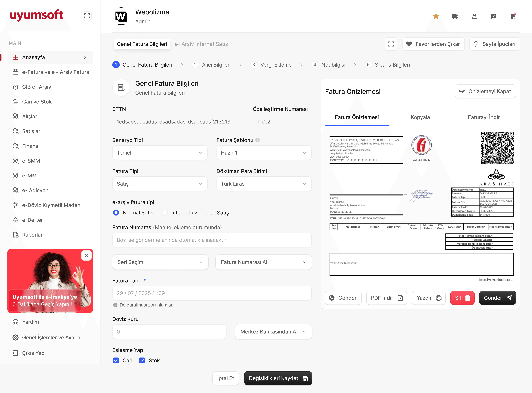Viewport: 532px width, 393px height.
Task: Expand the Döküman Para Birimi dropdown
Action: click(x=264, y=184)
